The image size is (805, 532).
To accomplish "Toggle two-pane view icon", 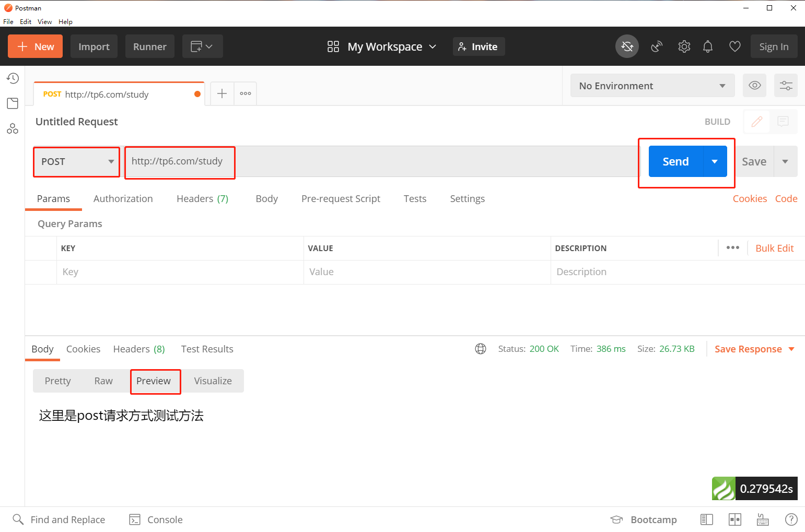I will [x=735, y=519].
